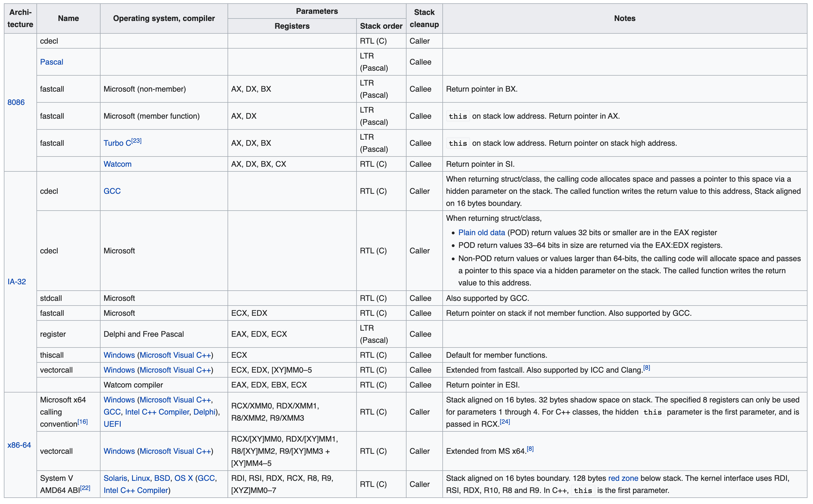Follow the BSD link
The height and width of the screenshot is (504, 813).
click(162, 478)
